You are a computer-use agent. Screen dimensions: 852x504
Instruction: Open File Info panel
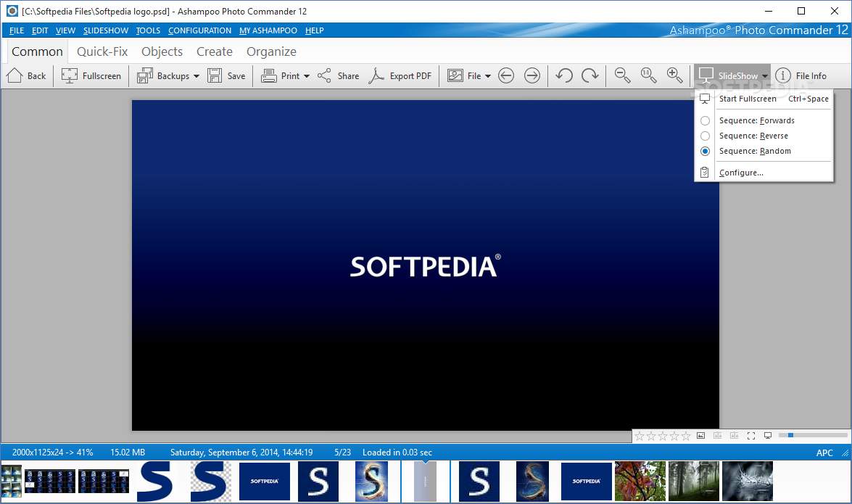pos(801,75)
